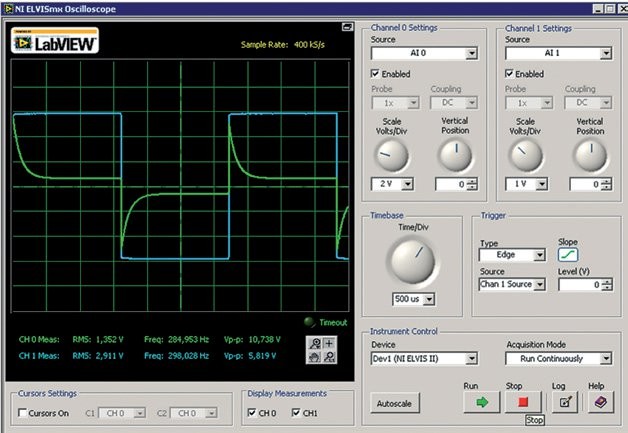Click CH 0 Freq reading 284,953 Hz
The image size is (628, 433).
pyautogui.click(x=188, y=339)
